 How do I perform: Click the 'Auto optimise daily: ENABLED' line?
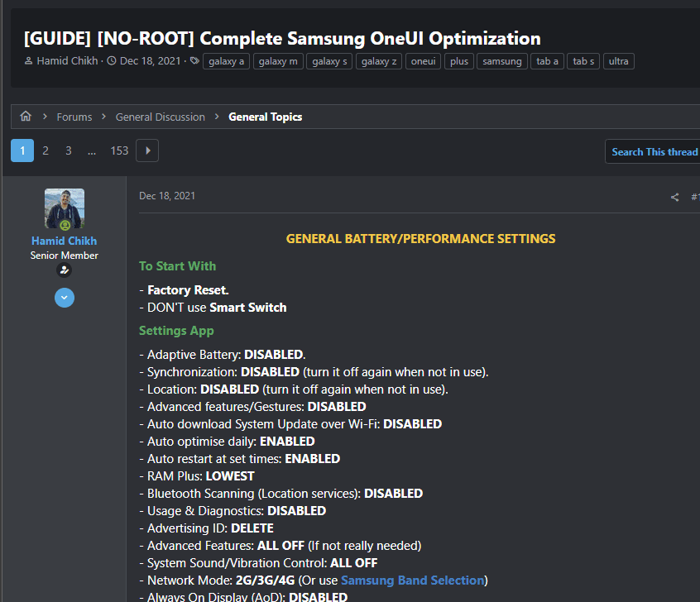(x=227, y=442)
